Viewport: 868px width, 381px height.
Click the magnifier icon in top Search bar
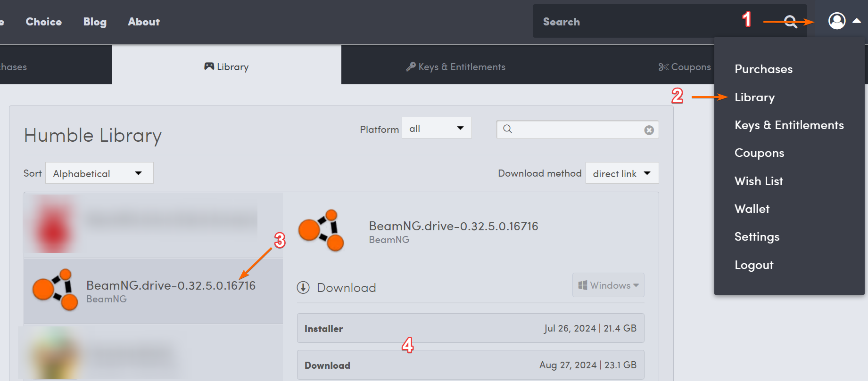791,22
